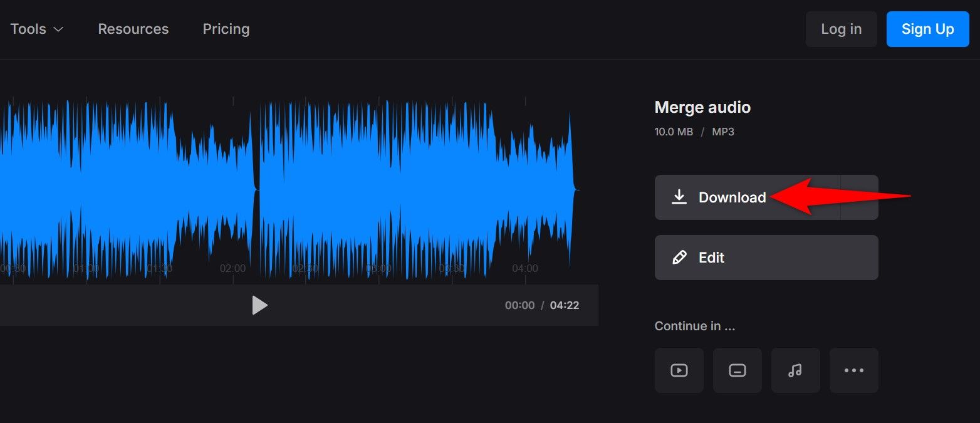Screen dimensions: 980x423
Task: Continue in the subtitles tool icon
Action: tap(737, 370)
